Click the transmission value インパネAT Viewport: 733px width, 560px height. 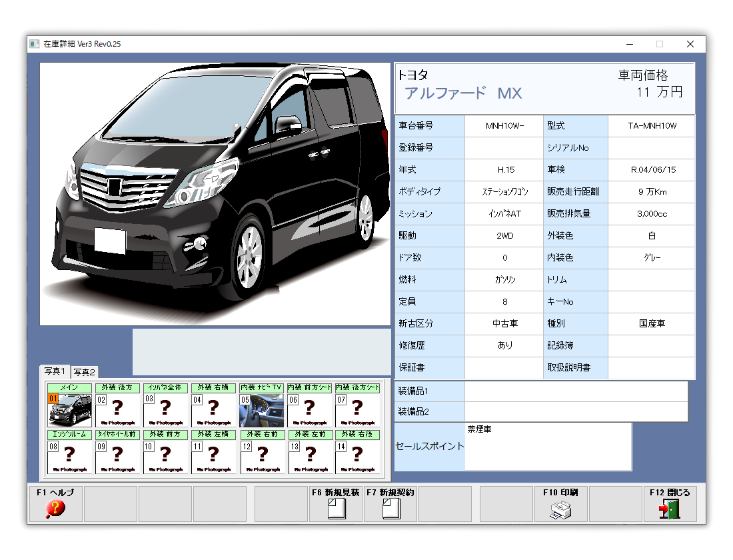pyautogui.click(x=504, y=214)
